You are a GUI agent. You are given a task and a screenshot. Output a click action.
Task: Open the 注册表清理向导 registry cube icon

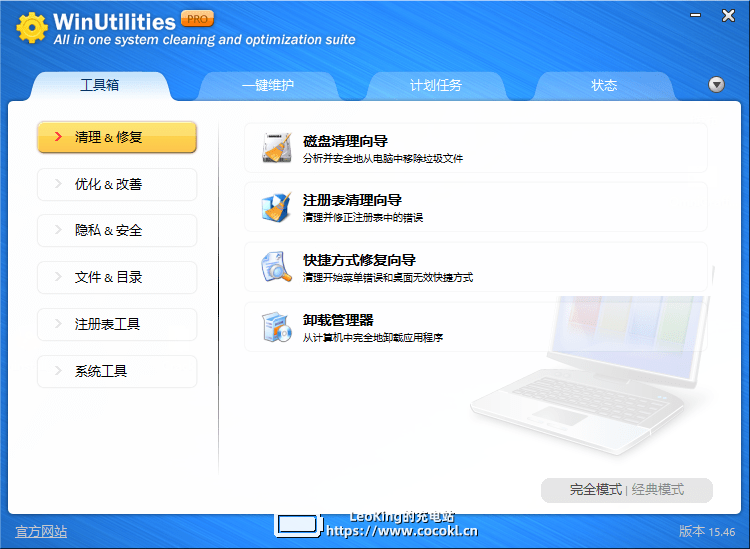(276, 207)
